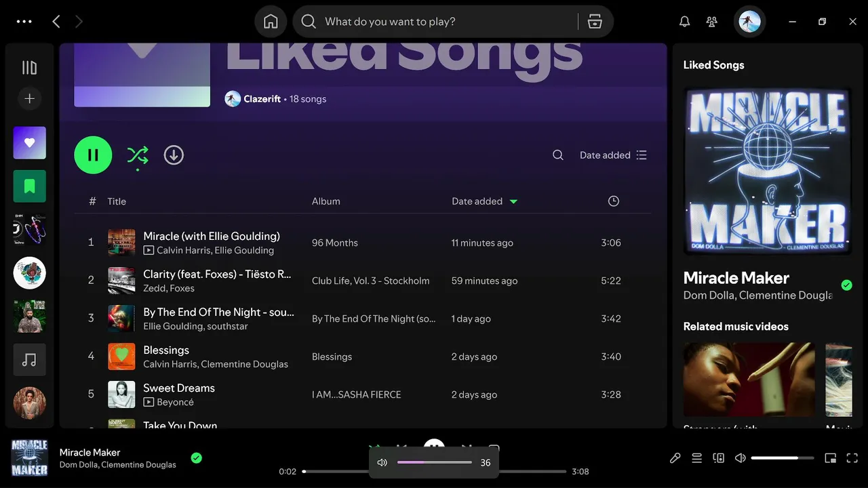The height and width of the screenshot is (488, 868).
Task: Search within the Liked Songs playlist
Action: tap(558, 155)
